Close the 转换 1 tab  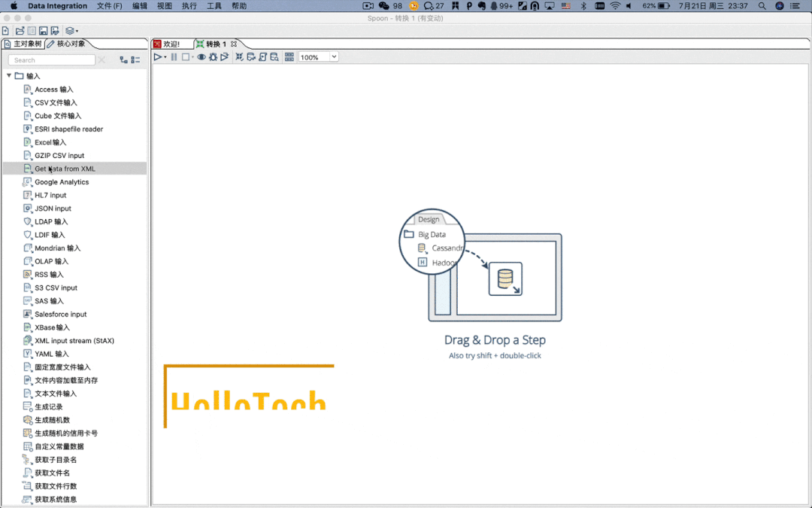234,44
